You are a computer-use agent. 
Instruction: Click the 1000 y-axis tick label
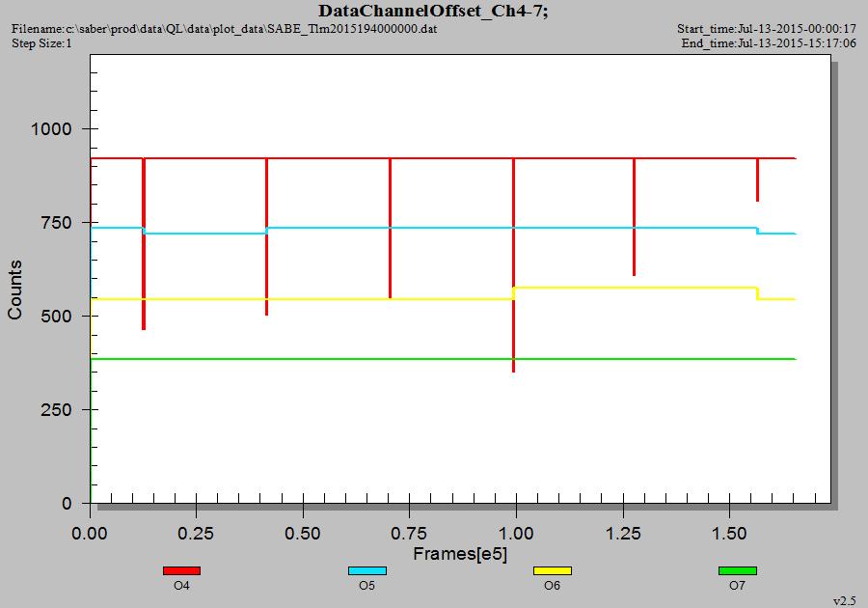51,129
